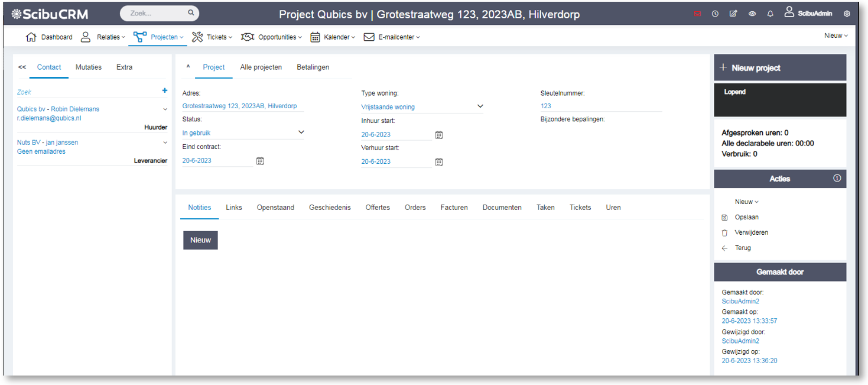The width and height of the screenshot is (868, 385).
Task: Open the Links tab
Action: tap(234, 208)
